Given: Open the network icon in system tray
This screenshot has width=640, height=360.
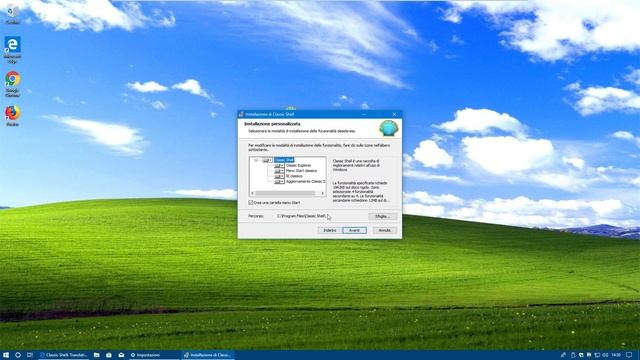Looking at the screenshot, I should pyautogui.click(x=597, y=355).
